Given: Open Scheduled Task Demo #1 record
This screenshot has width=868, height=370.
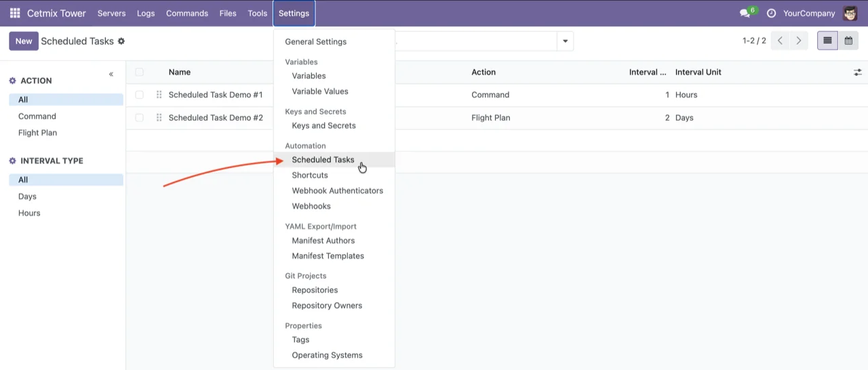Looking at the screenshot, I should click(216, 95).
